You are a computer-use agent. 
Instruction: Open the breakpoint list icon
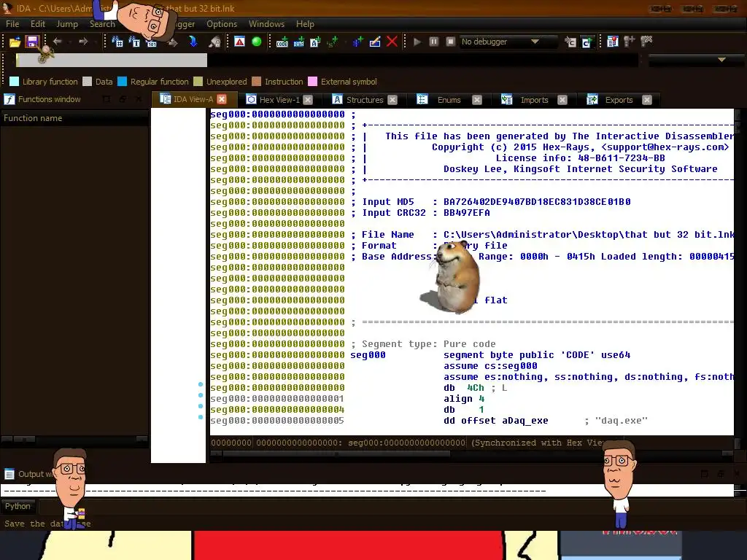pos(613,42)
